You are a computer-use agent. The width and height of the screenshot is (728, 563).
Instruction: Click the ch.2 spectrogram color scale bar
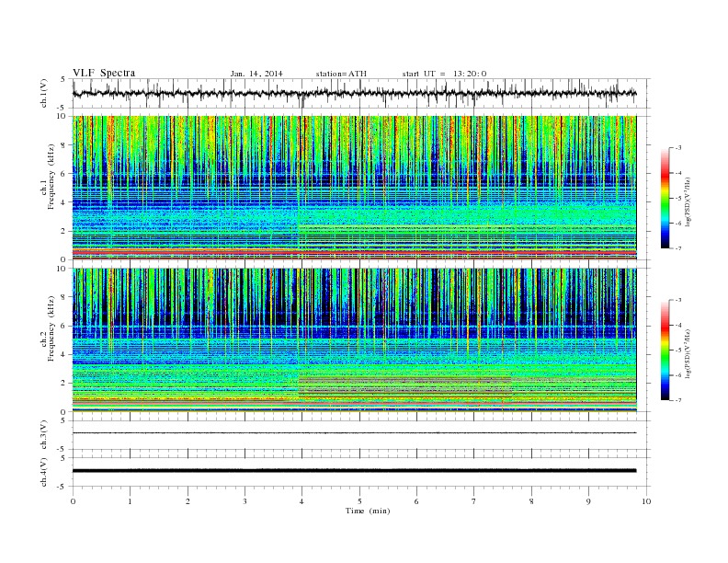[x=665, y=350]
